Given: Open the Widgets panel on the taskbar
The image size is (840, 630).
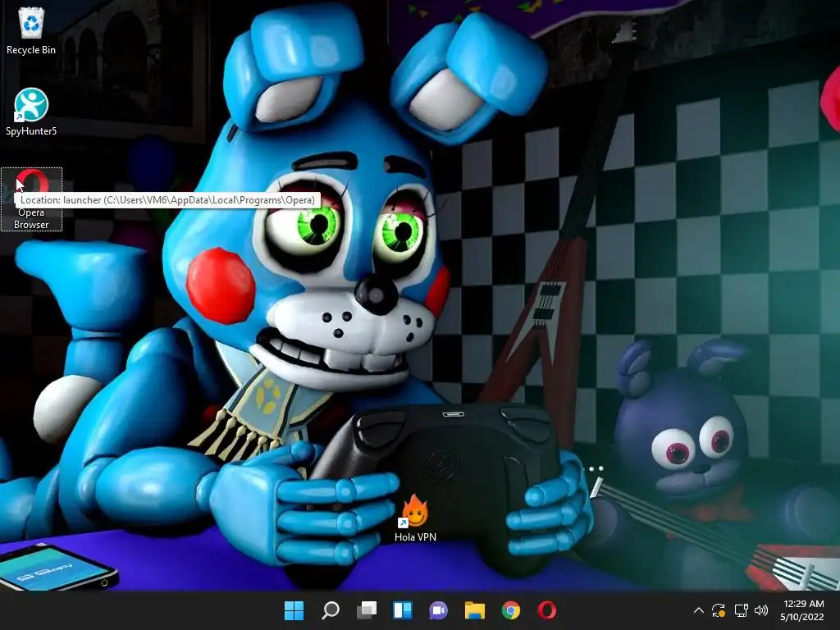Looking at the screenshot, I should [x=402, y=610].
